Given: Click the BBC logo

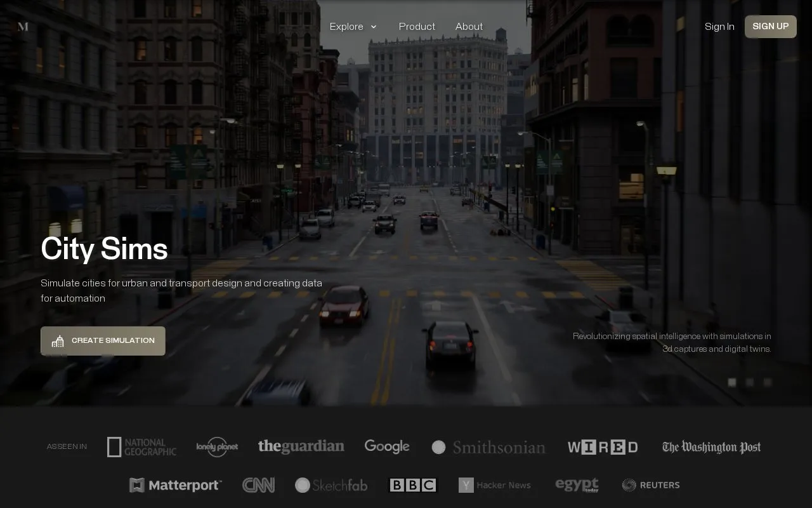Looking at the screenshot, I should pyautogui.click(x=413, y=485).
